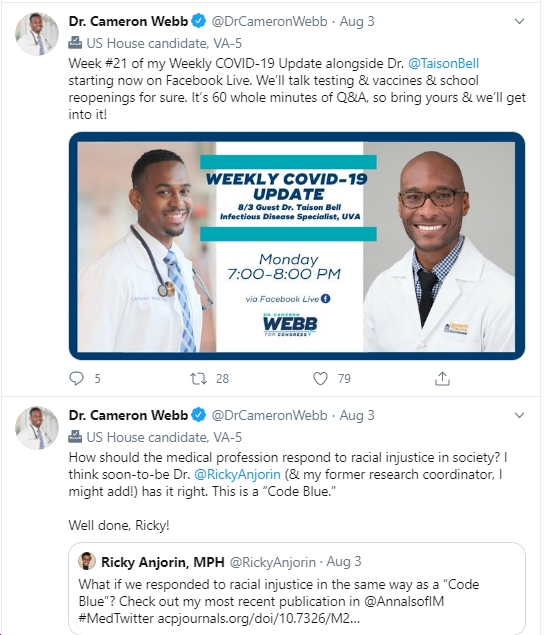This screenshot has width=547, height=635.
Task: Click Ricky Anjorin's small profile picture
Action: point(87,561)
